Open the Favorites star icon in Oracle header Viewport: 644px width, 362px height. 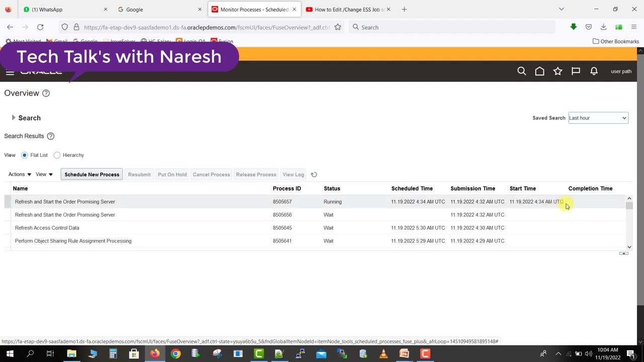pyautogui.click(x=558, y=71)
